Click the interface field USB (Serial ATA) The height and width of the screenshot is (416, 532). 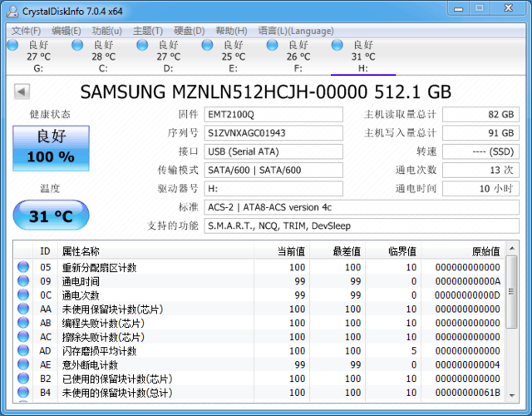(x=273, y=151)
